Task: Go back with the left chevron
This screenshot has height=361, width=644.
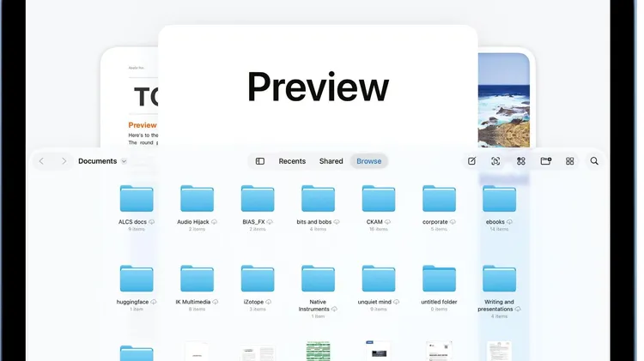Action: pos(41,161)
